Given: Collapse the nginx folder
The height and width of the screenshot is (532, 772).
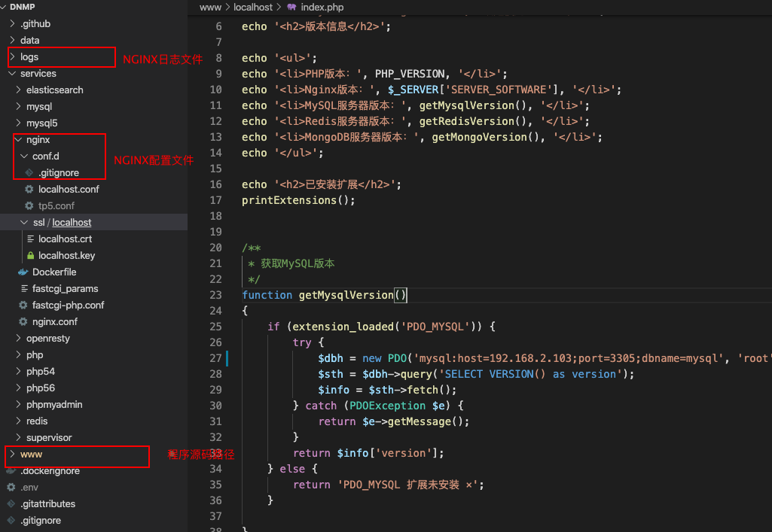Looking at the screenshot, I should (18, 140).
